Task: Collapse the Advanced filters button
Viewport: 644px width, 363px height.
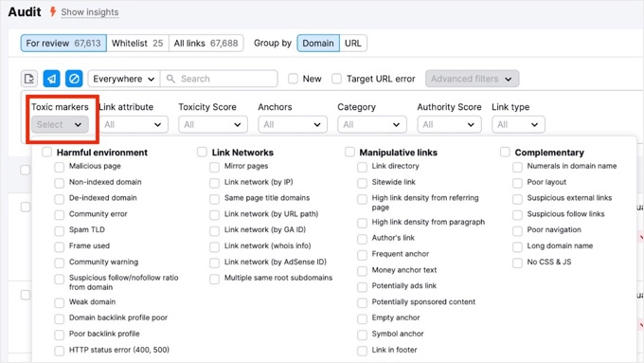Action: point(472,79)
